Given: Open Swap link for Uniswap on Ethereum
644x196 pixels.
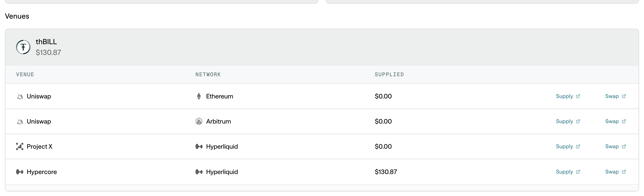Looking at the screenshot, I should (x=615, y=96).
